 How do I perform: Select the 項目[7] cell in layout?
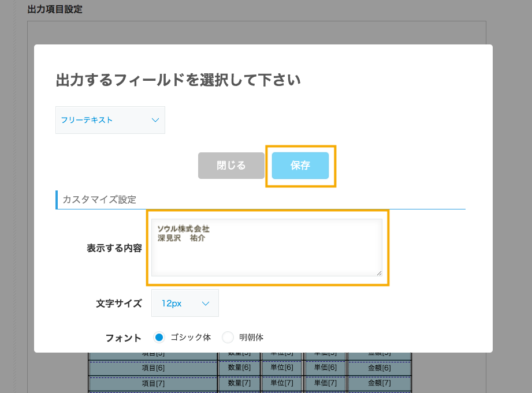pyautogui.click(x=153, y=383)
